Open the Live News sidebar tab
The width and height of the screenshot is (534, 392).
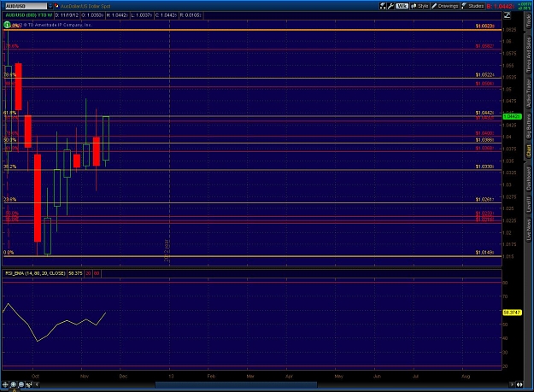(528, 230)
